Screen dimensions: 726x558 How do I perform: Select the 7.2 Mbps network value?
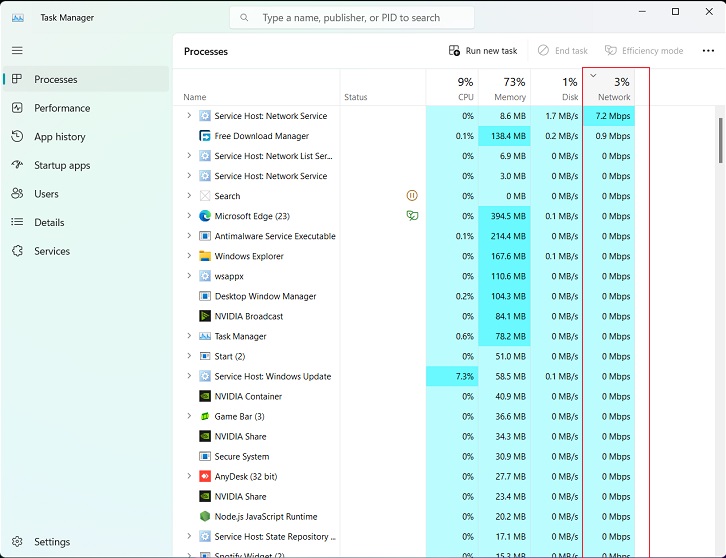(x=609, y=116)
